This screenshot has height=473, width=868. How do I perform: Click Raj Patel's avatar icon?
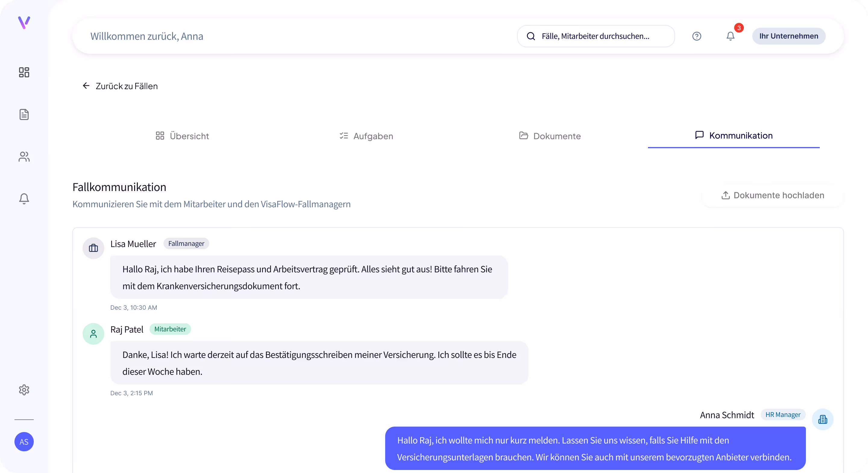click(93, 334)
